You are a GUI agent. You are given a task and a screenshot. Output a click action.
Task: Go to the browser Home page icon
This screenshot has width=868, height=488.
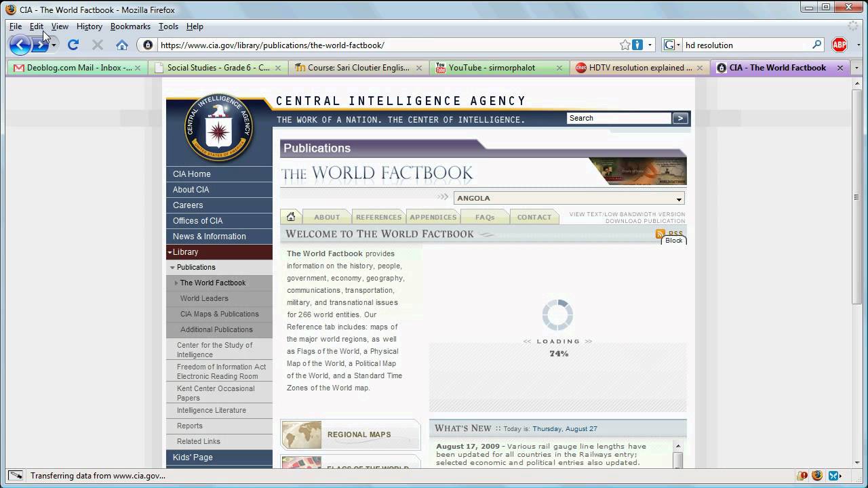coord(122,45)
